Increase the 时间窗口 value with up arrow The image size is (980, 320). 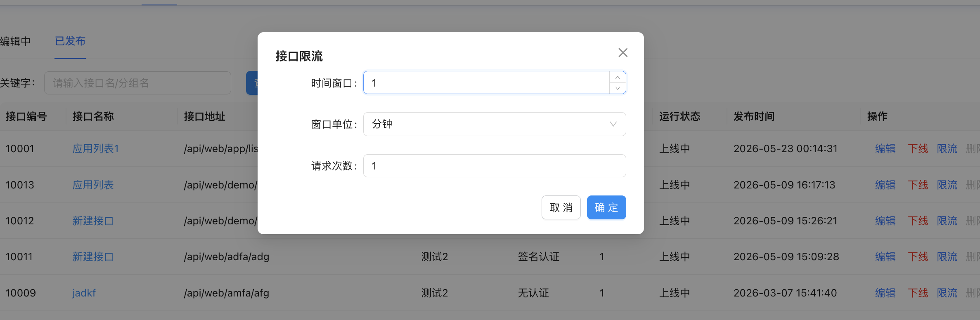618,77
